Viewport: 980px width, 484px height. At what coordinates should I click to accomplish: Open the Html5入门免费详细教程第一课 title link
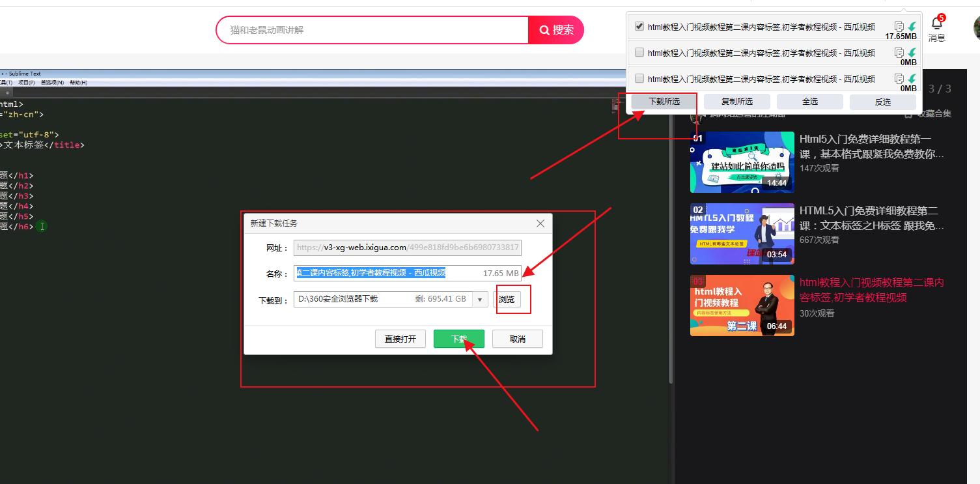coord(872,147)
